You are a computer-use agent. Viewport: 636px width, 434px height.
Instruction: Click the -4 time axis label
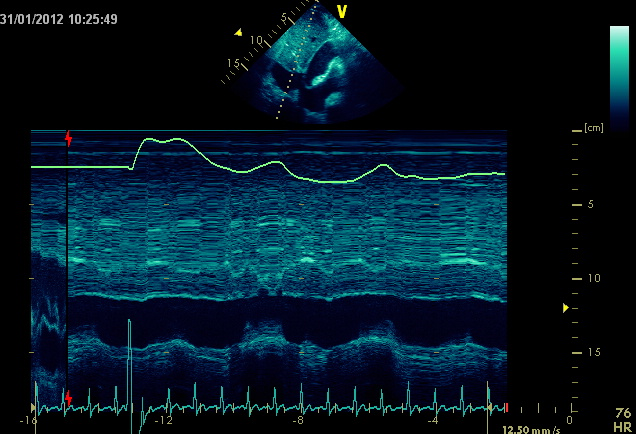[432, 420]
